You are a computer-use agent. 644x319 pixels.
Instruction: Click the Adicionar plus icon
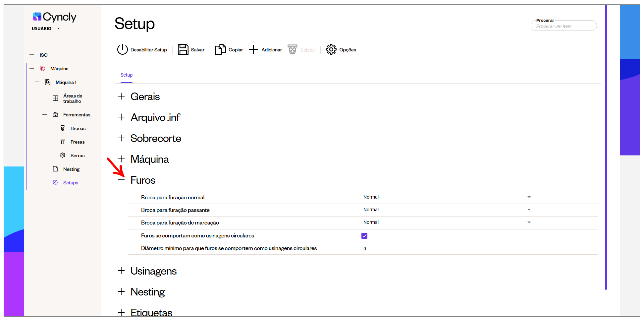tap(253, 50)
